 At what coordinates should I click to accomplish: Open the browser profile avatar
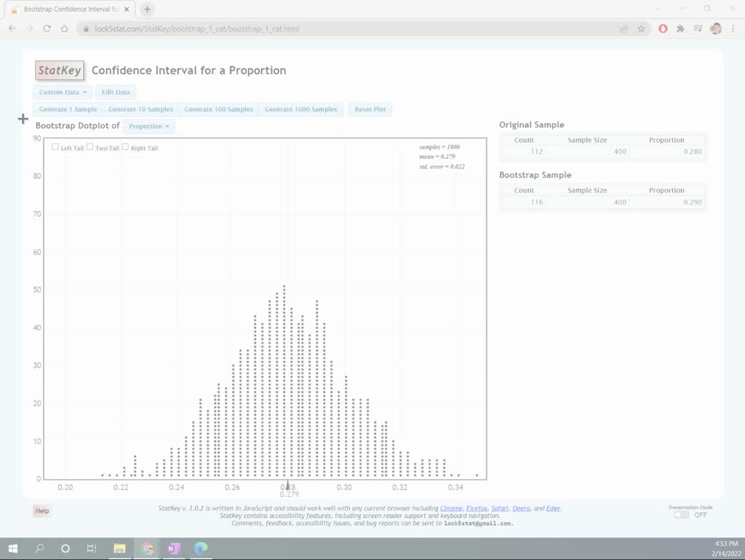pyautogui.click(x=714, y=28)
